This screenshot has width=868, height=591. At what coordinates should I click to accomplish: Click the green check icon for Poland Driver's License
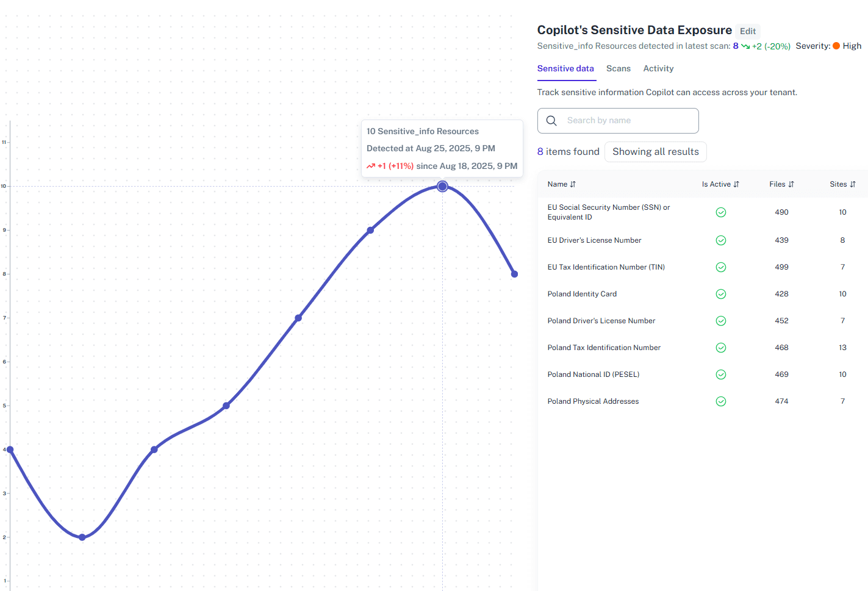[720, 320]
